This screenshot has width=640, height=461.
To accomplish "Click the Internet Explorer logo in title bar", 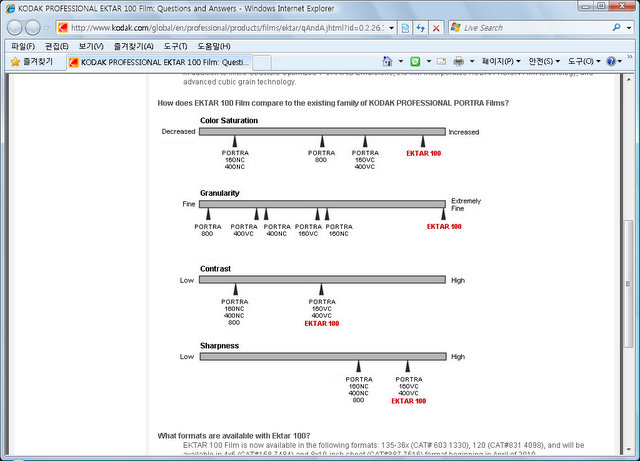I will (x=11, y=8).
